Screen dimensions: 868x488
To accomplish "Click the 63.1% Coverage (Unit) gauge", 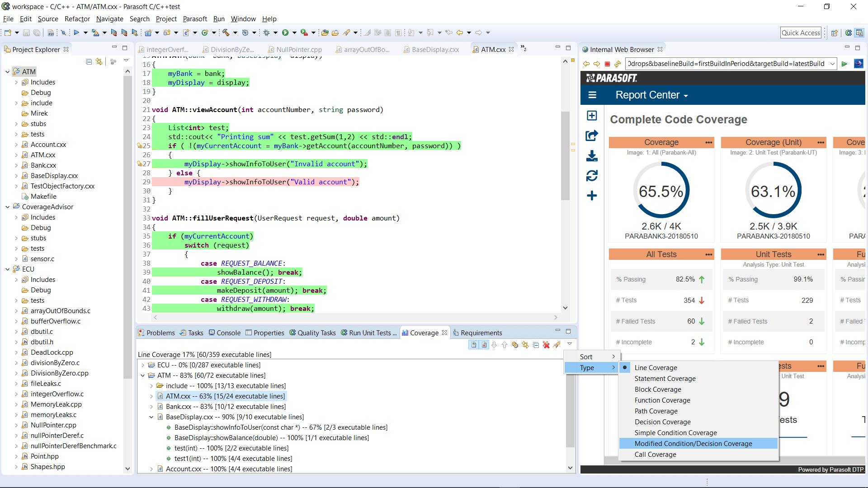I will point(773,191).
